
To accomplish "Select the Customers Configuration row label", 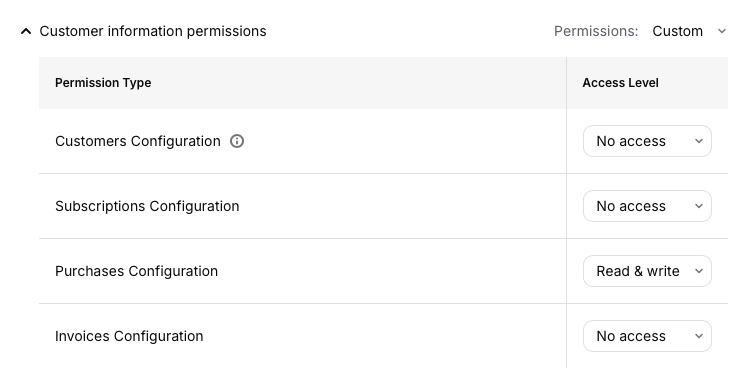I will pyautogui.click(x=138, y=141).
